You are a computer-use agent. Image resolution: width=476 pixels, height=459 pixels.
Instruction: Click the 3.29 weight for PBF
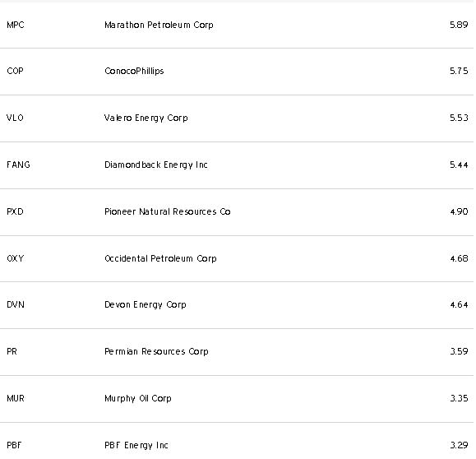459,445
